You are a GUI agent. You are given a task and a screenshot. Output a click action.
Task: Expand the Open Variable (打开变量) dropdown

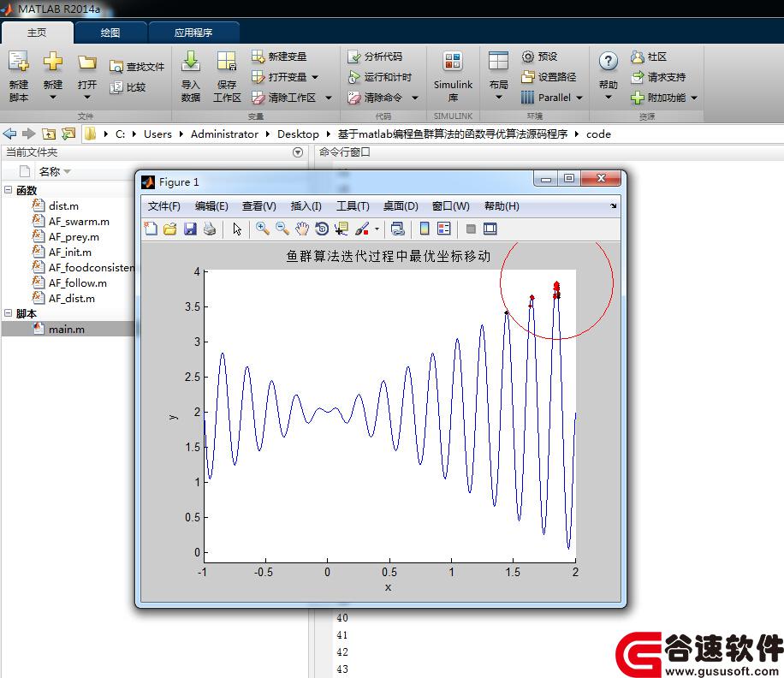[315, 77]
